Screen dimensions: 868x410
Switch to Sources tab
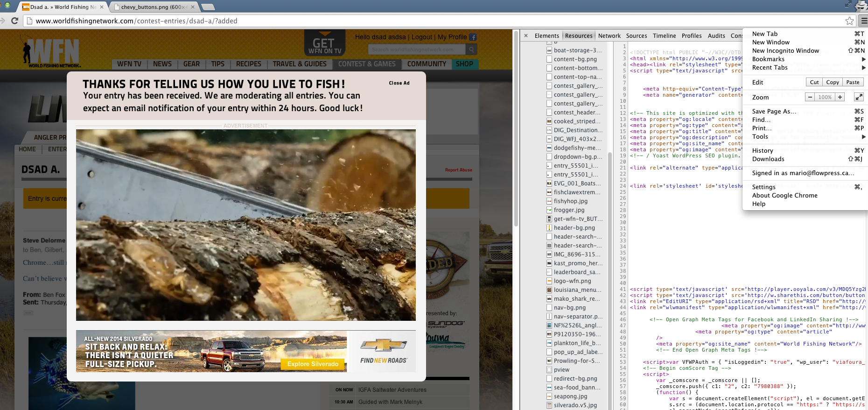pyautogui.click(x=637, y=36)
